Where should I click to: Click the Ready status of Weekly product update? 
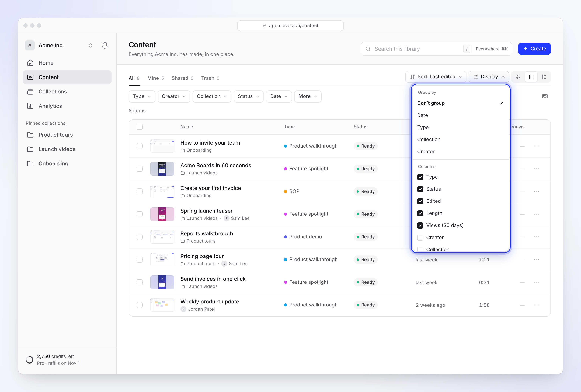(365, 305)
